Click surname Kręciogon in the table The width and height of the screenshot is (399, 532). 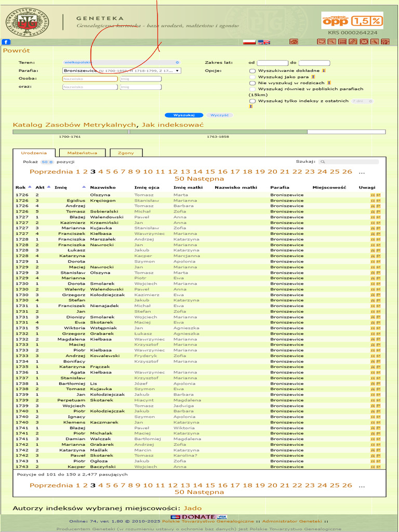103,201
